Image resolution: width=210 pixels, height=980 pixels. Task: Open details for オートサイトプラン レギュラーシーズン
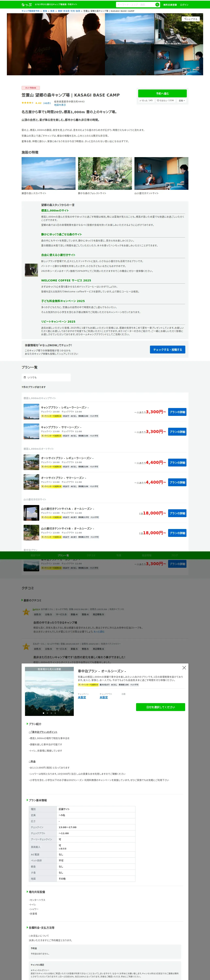[x=177, y=463]
